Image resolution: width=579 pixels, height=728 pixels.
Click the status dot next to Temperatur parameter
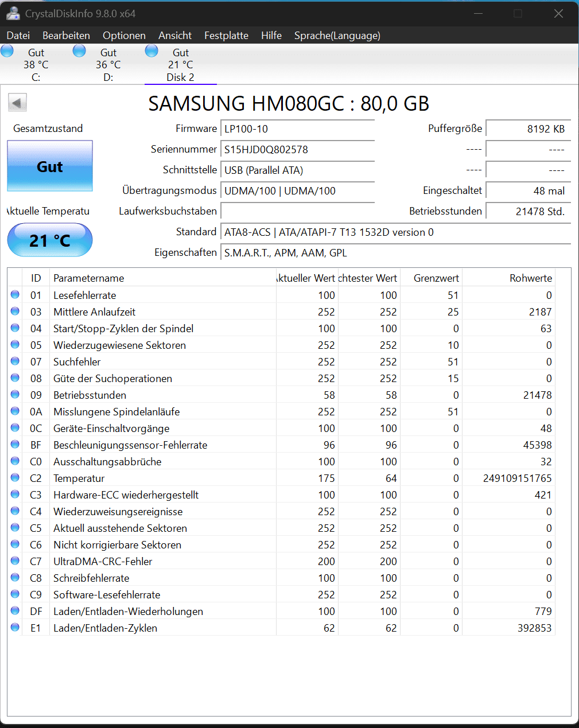coord(14,477)
